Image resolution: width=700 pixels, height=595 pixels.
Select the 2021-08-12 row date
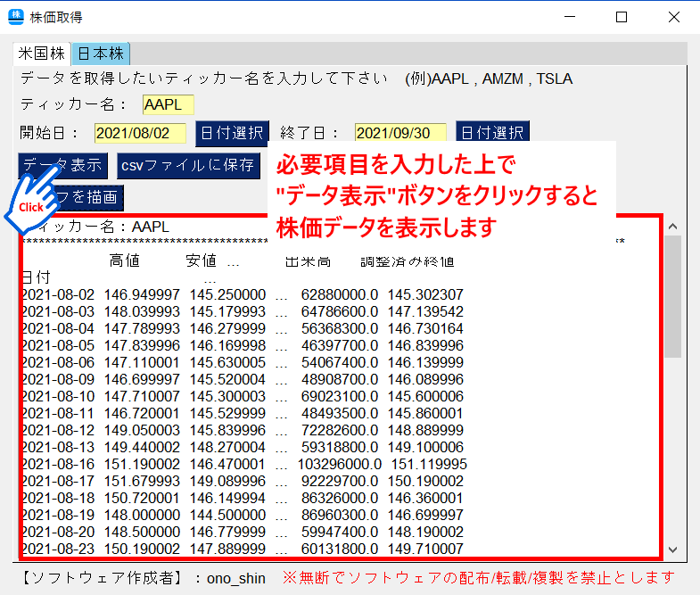[59, 431]
